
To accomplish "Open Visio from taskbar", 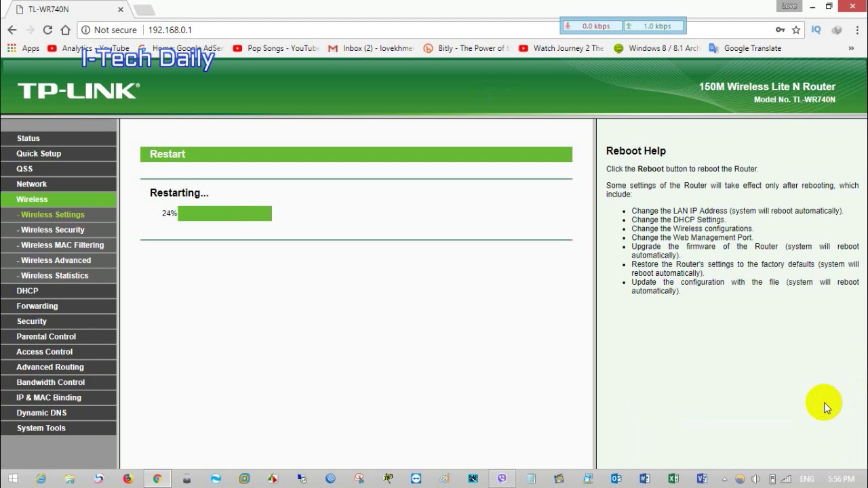I will [702, 479].
